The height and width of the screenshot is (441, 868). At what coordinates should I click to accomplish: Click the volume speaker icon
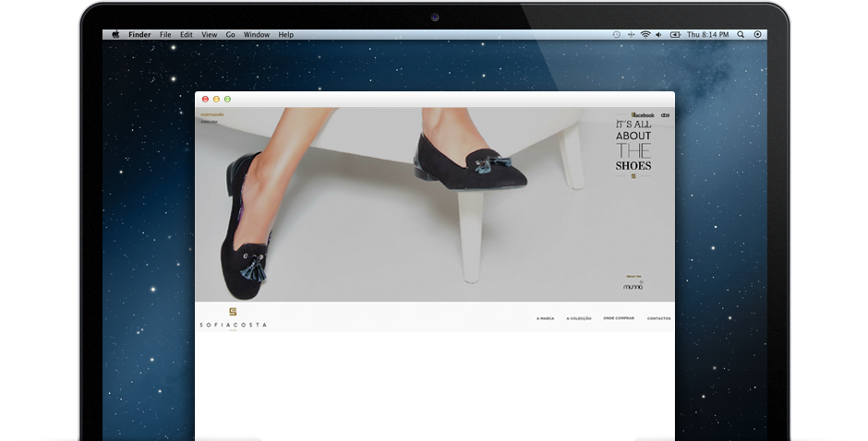[x=658, y=34]
